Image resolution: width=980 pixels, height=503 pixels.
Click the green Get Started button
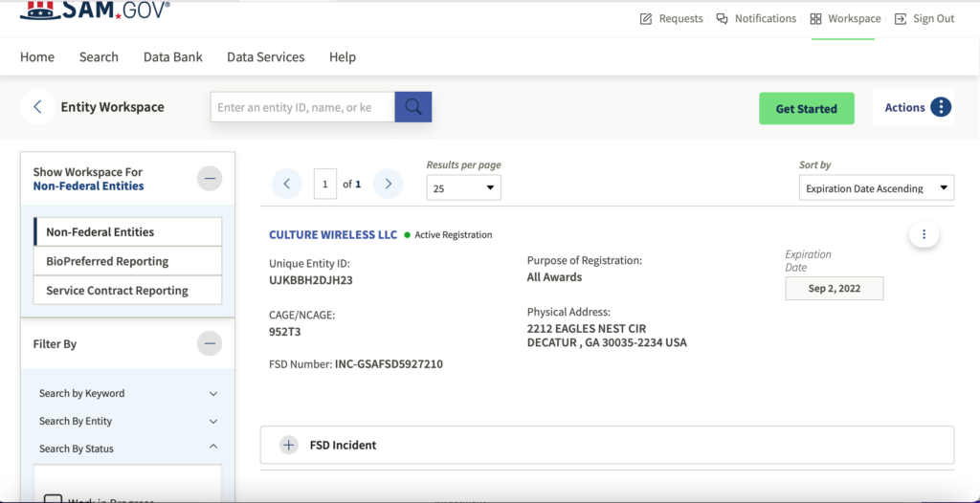[x=806, y=109]
